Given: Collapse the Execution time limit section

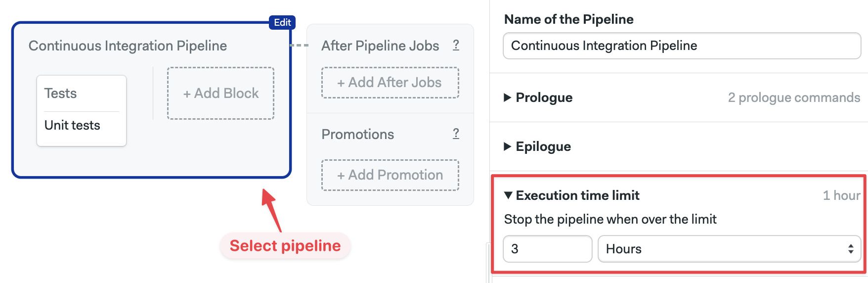Looking at the screenshot, I should [x=508, y=195].
